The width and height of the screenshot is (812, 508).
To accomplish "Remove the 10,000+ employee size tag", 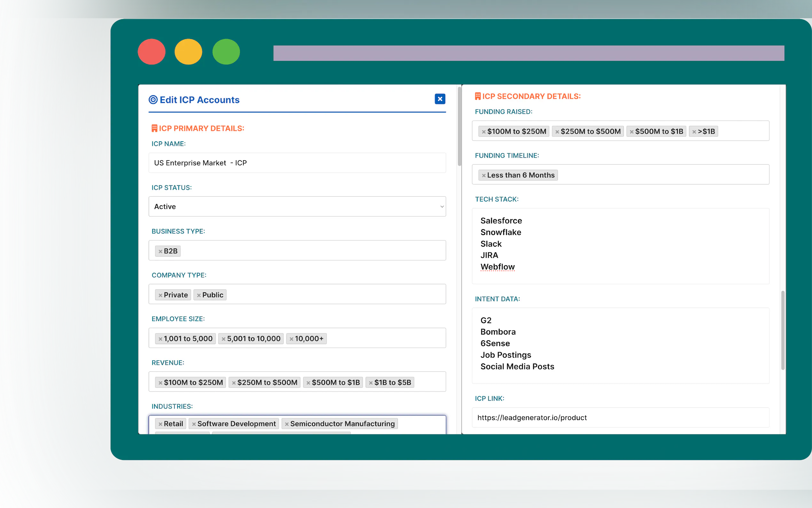I will 291,339.
